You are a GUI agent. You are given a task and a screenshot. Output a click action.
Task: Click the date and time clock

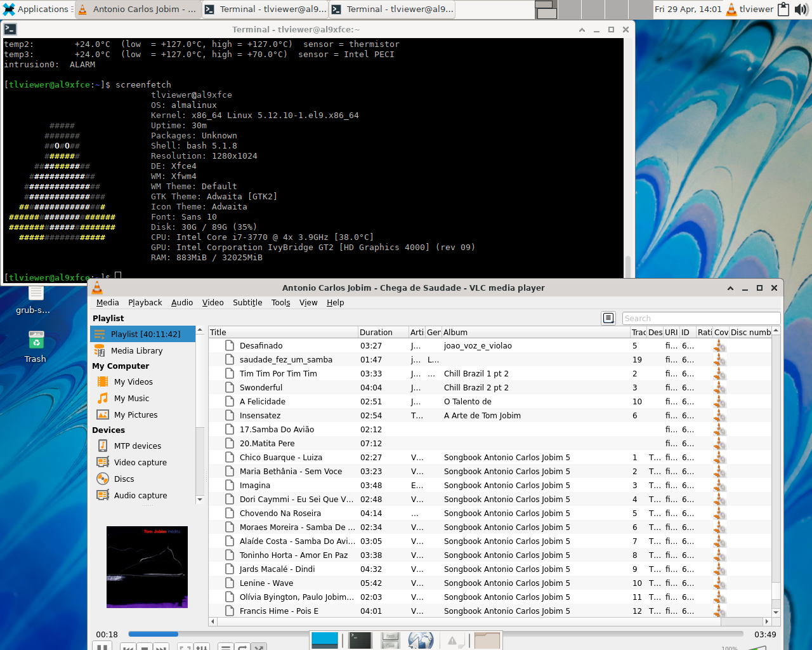pos(688,9)
